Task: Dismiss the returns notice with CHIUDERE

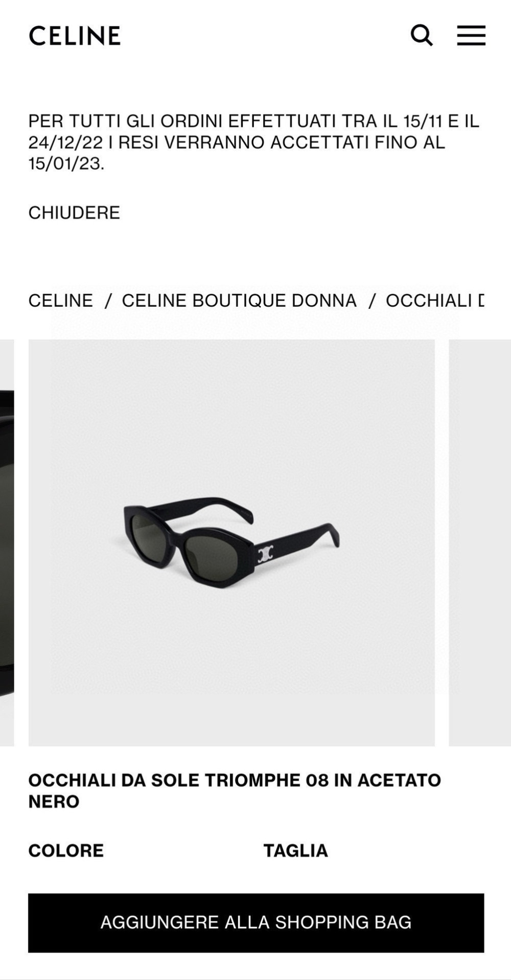Action: (x=74, y=213)
